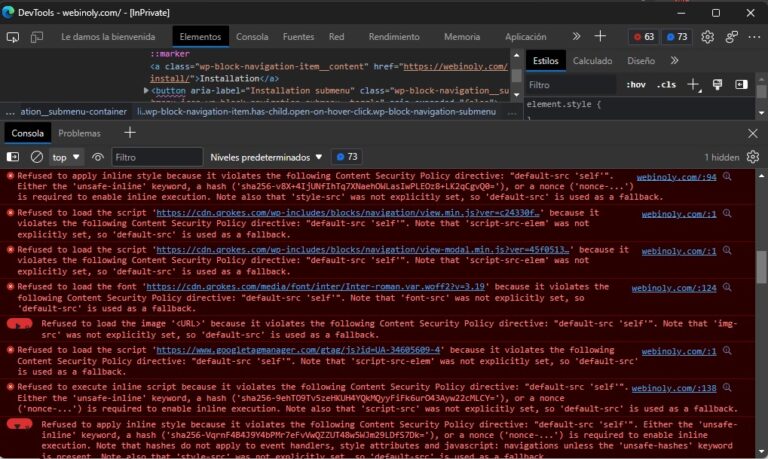The width and height of the screenshot is (768, 459).
Task: Expand 'Niveles predeterminados' log level dropdown
Action: tap(266, 157)
